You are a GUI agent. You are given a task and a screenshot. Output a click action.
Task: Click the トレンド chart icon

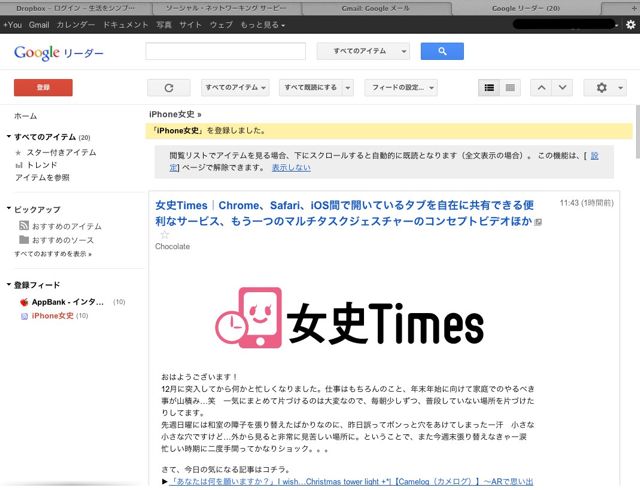coord(18,165)
